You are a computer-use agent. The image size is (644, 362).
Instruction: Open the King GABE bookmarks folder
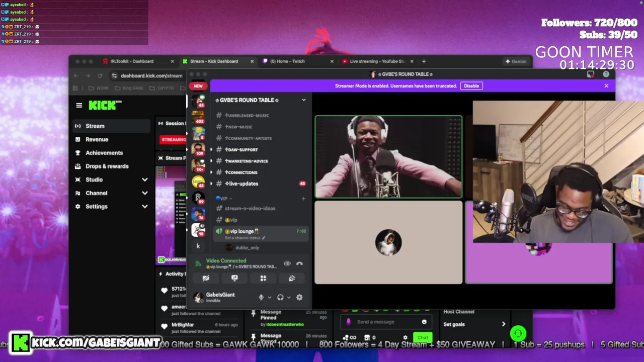tap(129, 88)
